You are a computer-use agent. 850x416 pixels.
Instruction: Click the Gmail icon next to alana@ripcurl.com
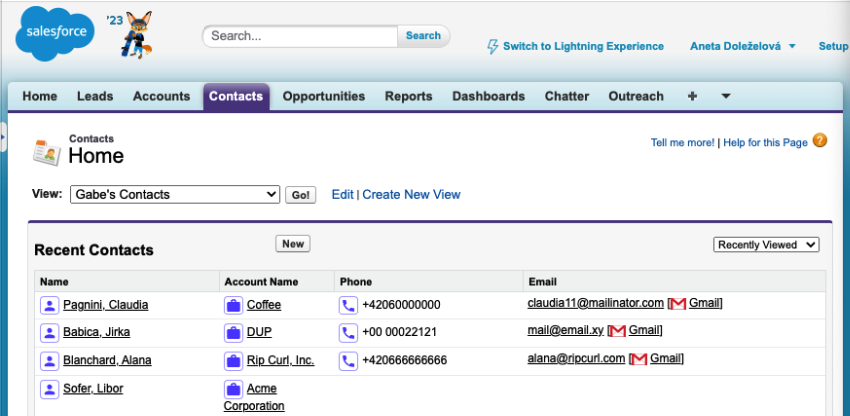639,359
